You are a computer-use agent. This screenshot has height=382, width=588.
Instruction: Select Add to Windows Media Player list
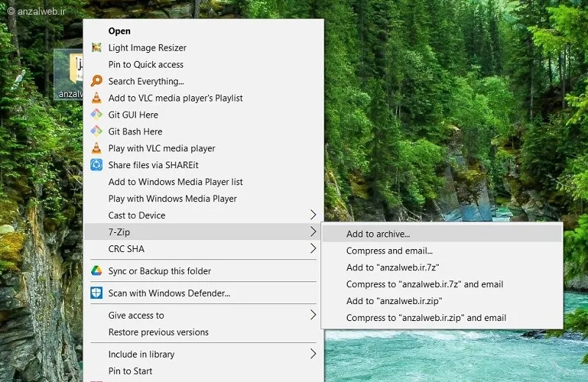pos(204,181)
